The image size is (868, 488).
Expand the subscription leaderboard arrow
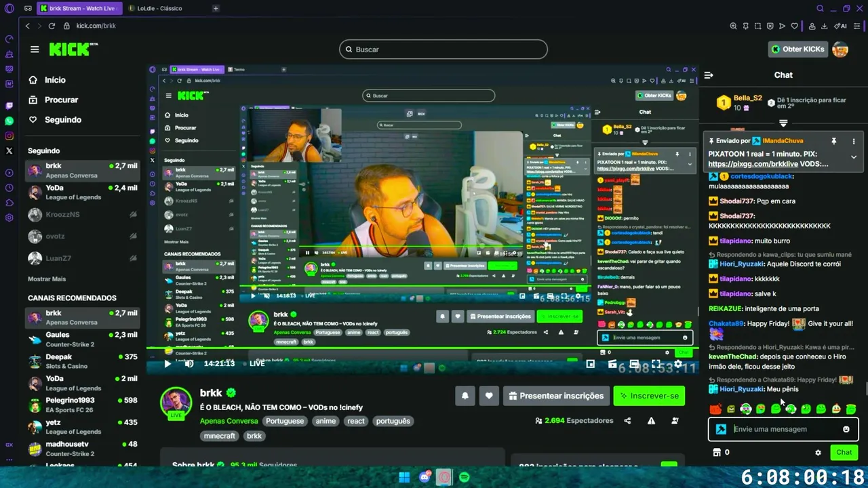783,123
